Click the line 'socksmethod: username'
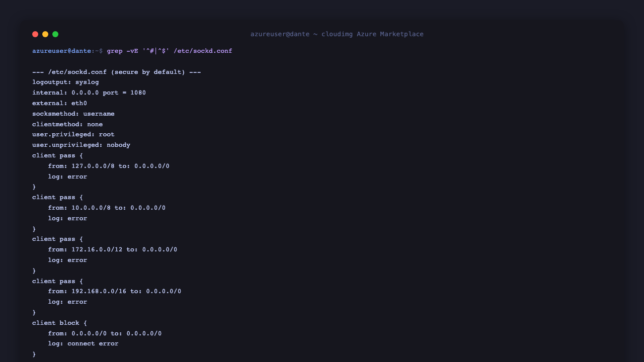This screenshot has height=362, width=644. pyautogui.click(x=73, y=114)
